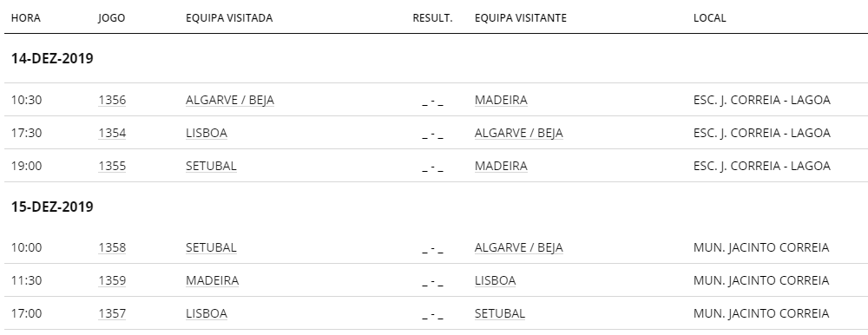Open SETUBAL home team in game 1355

211,166
